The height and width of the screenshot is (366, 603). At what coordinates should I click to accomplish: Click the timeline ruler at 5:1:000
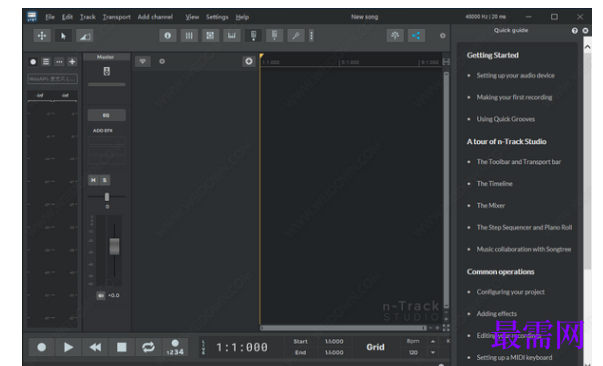[x=350, y=62]
